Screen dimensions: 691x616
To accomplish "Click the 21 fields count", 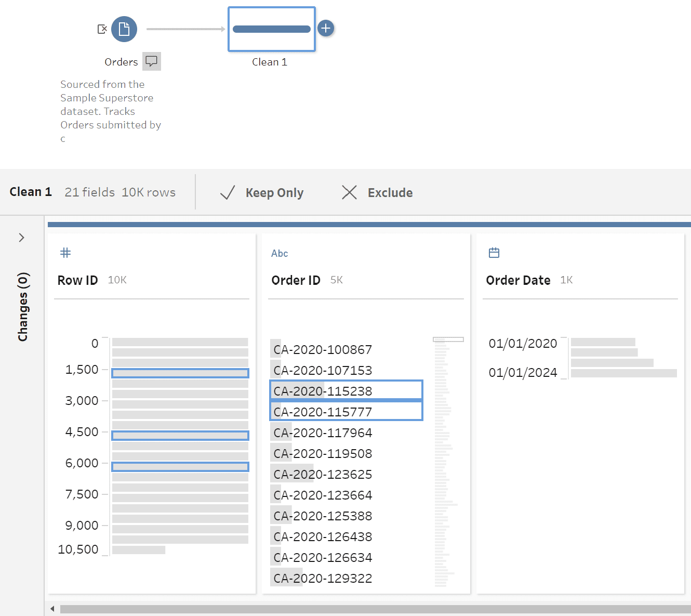I will [89, 192].
